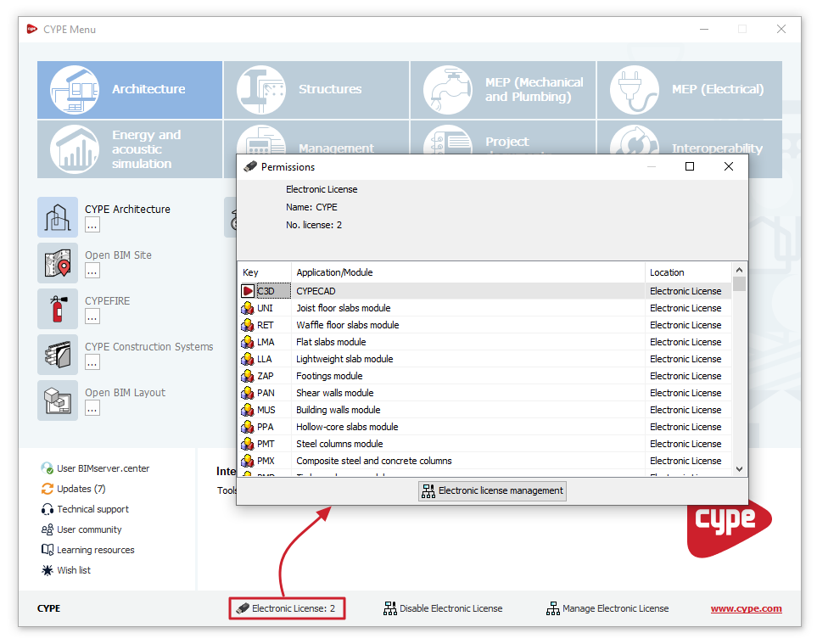817x644 pixels.
Task: Open Energy and acoustic simulation category
Action: coord(130,149)
